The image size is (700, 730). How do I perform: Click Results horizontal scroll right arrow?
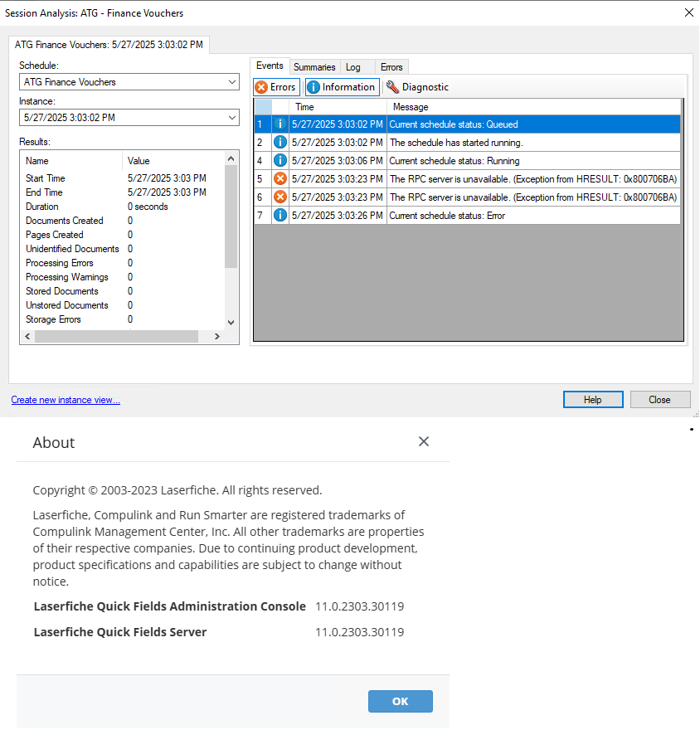point(217,336)
